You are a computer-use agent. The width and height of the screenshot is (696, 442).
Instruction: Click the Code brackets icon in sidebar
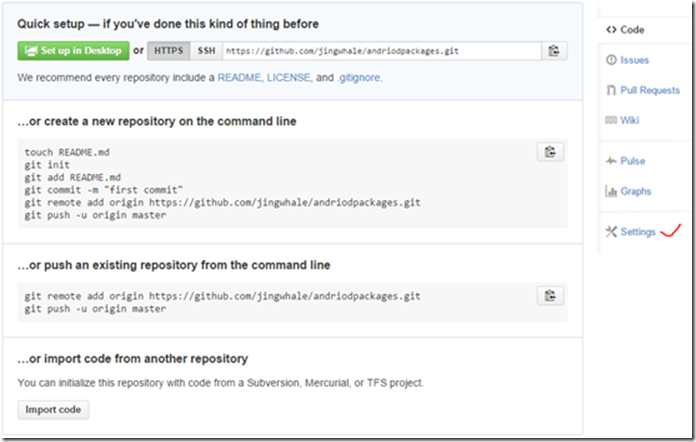coord(611,30)
